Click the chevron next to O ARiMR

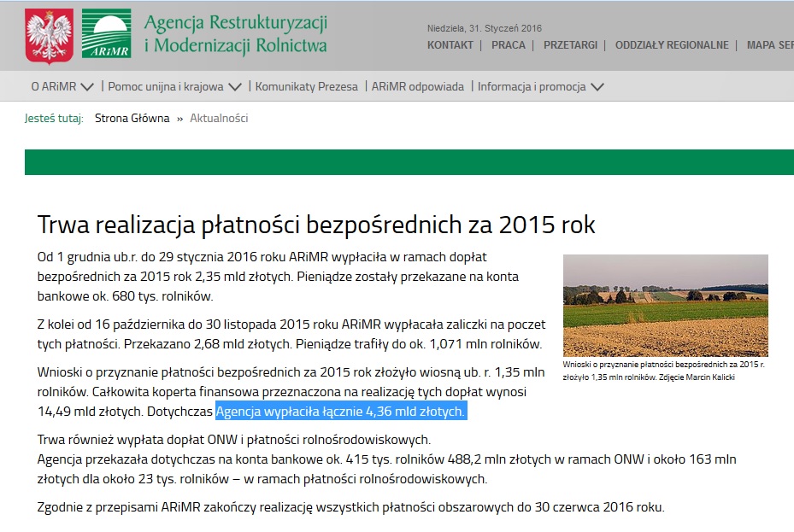click(87, 87)
